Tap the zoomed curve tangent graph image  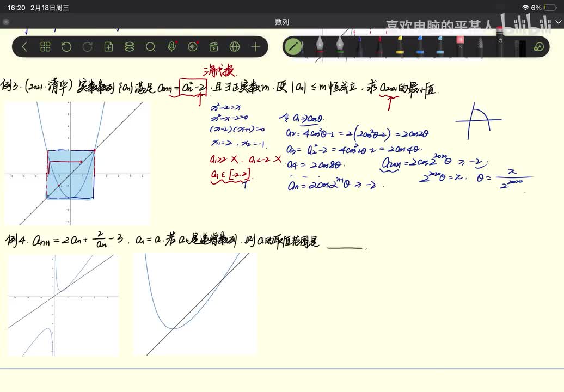195,304
